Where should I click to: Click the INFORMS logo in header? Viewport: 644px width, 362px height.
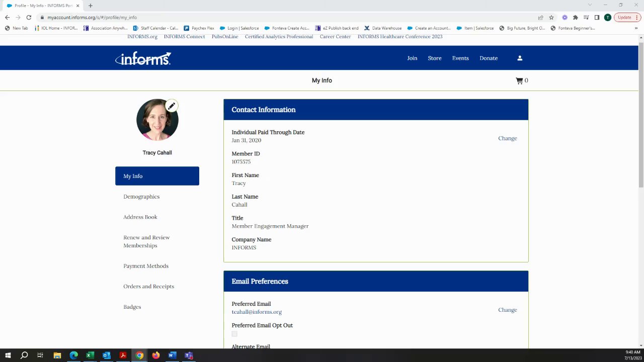coord(143,58)
